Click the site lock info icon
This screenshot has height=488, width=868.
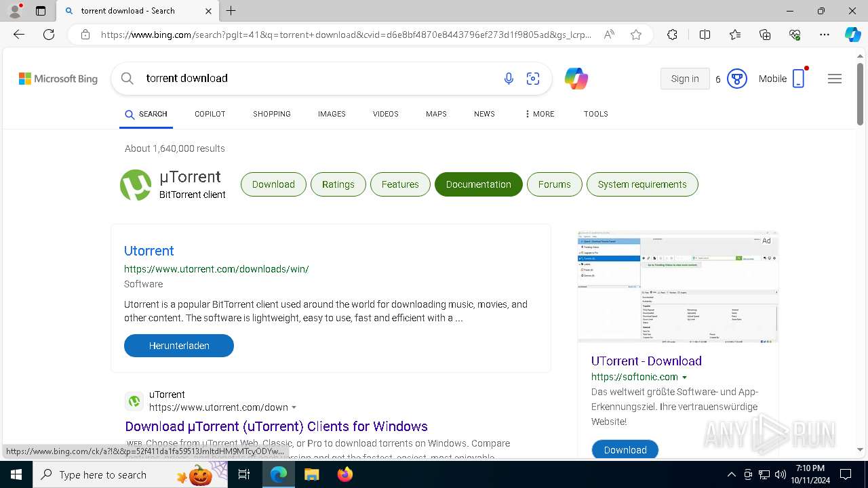tap(85, 35)
